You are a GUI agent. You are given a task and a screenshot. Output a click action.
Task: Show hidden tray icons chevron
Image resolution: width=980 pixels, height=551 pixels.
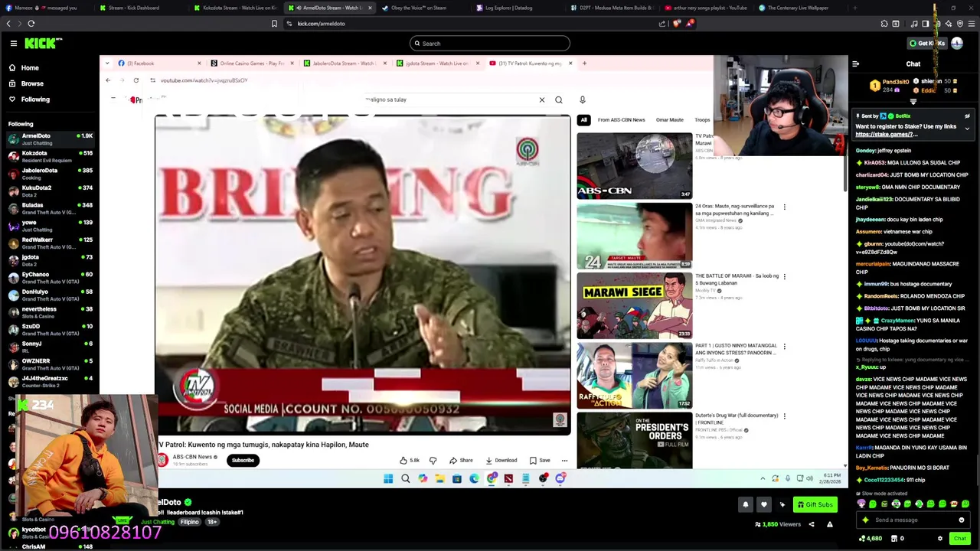pos(763,479)
